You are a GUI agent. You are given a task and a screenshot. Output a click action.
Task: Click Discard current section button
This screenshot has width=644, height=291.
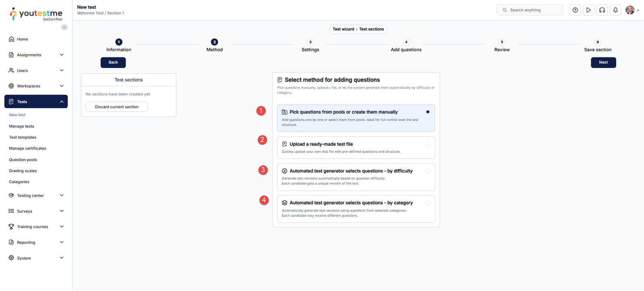(x=117, y=107)
